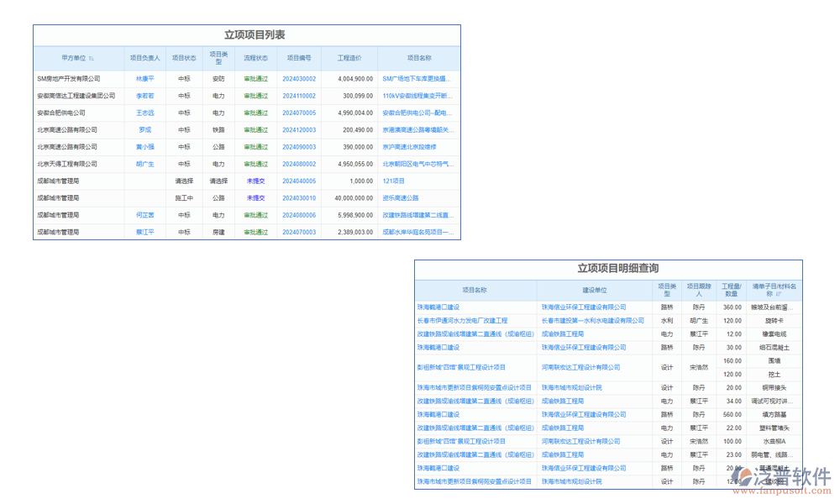Screen dimensions: 840x504
Task: Click the 泛普软件 logo watermark
Action: [x=780, y=480]
